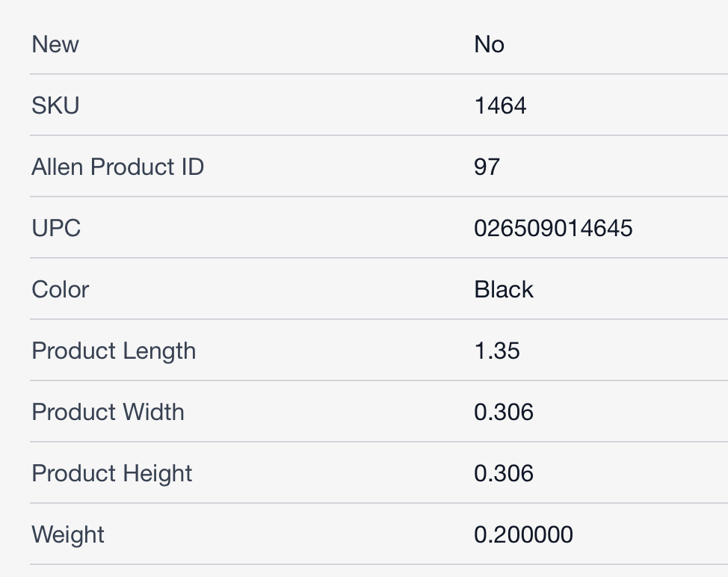
Task: Select the 'Black' color value
Action: (x=504, y=289)
